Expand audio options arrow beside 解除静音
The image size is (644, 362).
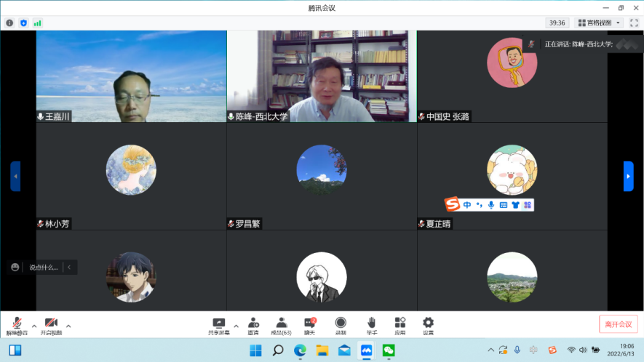point(33,325)
